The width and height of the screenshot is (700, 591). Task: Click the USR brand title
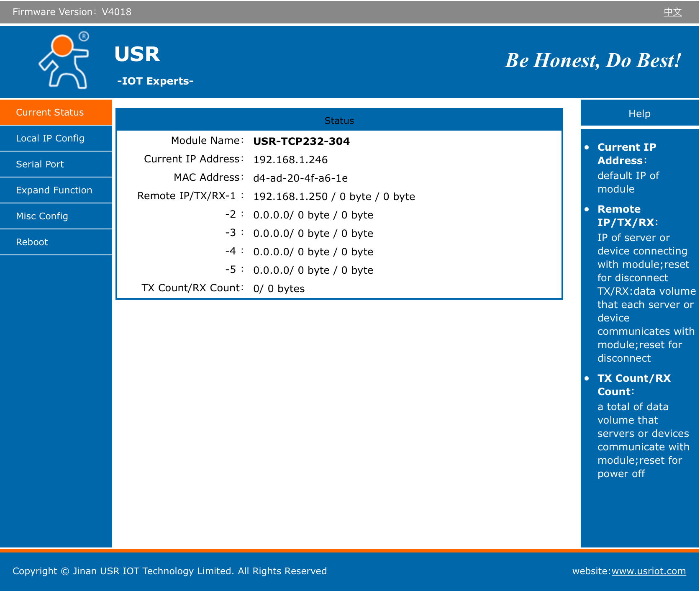[x=137, y=54]
